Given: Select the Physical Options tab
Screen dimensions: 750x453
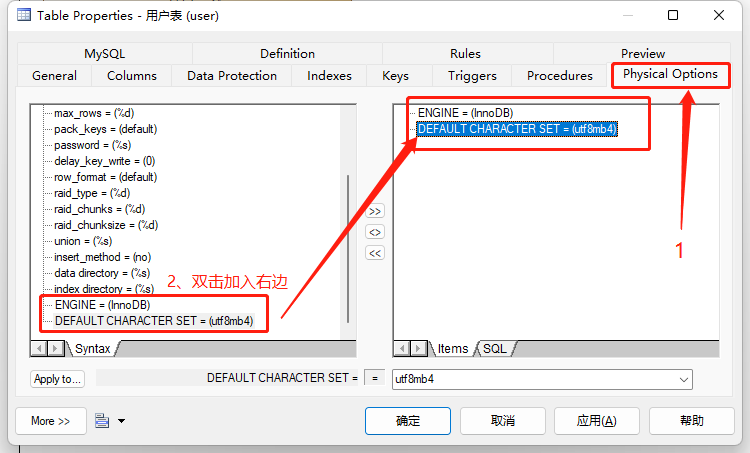Looking at the screenshot, I should (x=670, y=74).
